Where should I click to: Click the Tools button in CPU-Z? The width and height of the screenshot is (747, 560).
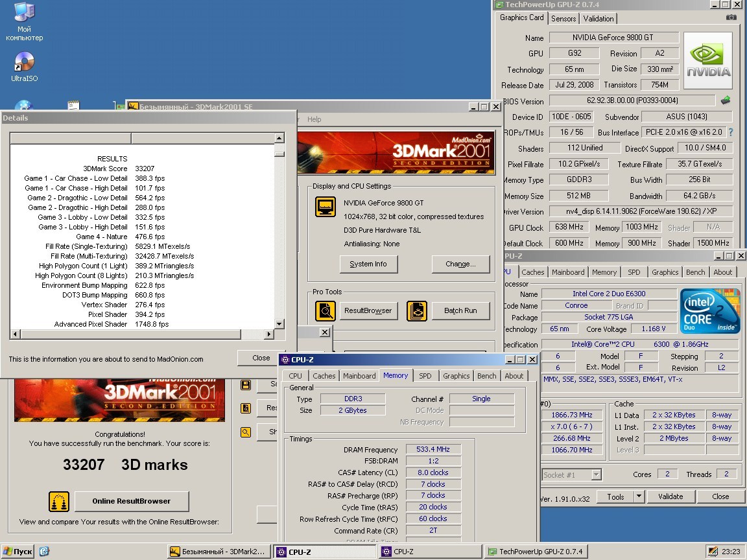(x=615, y=496)
